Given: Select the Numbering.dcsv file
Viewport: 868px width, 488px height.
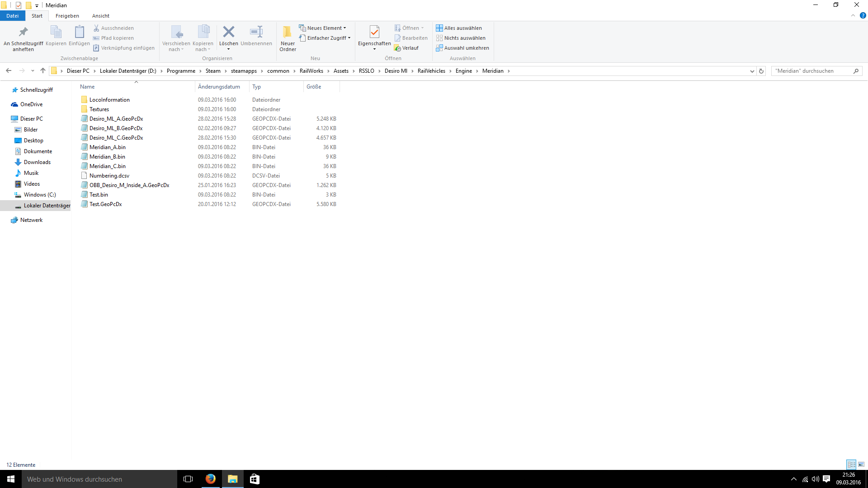Looking at the screenshot, I should (x=109, y=176).
